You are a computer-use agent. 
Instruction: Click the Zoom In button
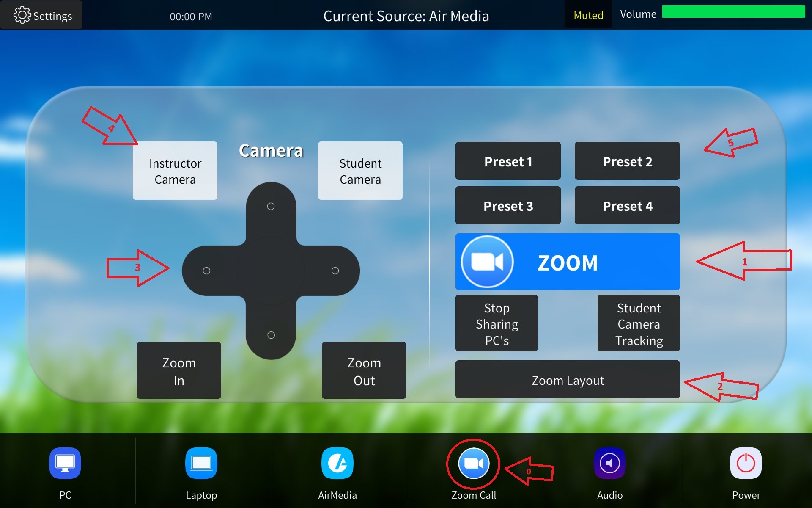tap(179, 370)
